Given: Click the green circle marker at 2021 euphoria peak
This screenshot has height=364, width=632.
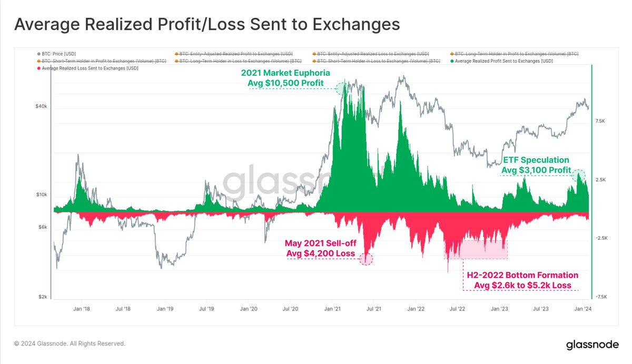Looking at the screenshot, I should (342, 88).
